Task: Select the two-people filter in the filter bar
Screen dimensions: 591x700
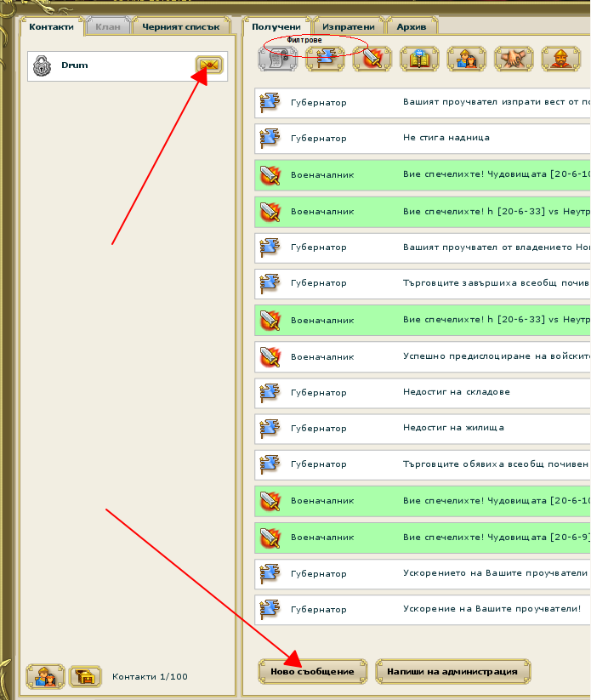Action: (466, 59)
